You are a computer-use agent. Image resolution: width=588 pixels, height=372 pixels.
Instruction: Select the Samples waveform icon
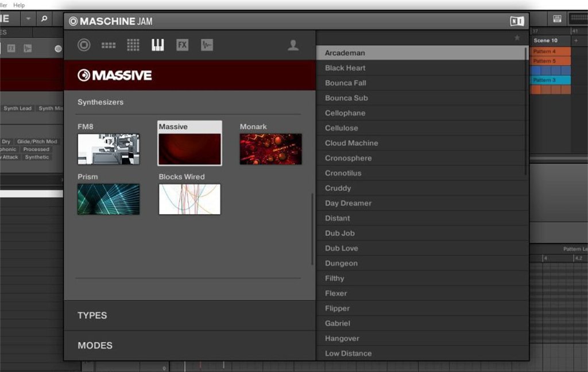207,45
